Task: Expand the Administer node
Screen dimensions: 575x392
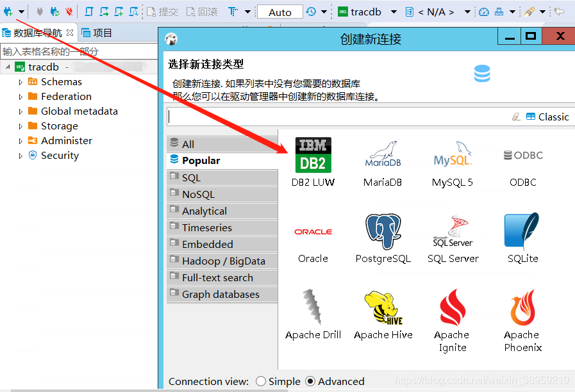Action: coord(21,141)
